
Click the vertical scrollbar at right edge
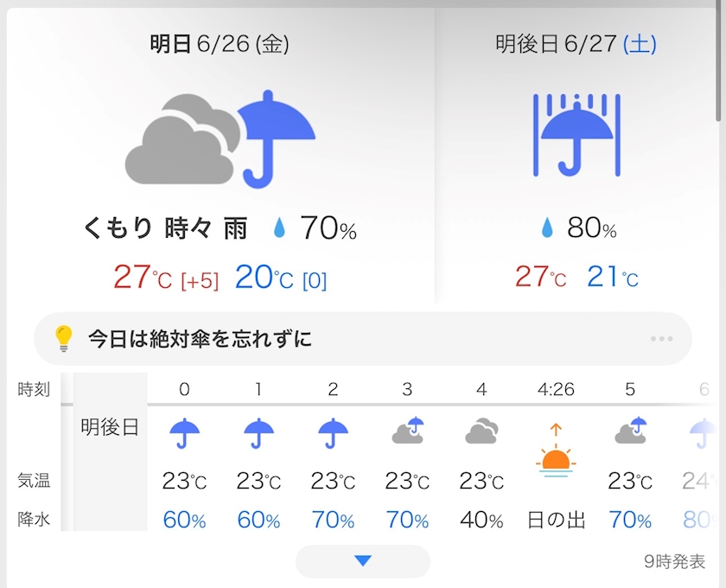click(719, 61)
